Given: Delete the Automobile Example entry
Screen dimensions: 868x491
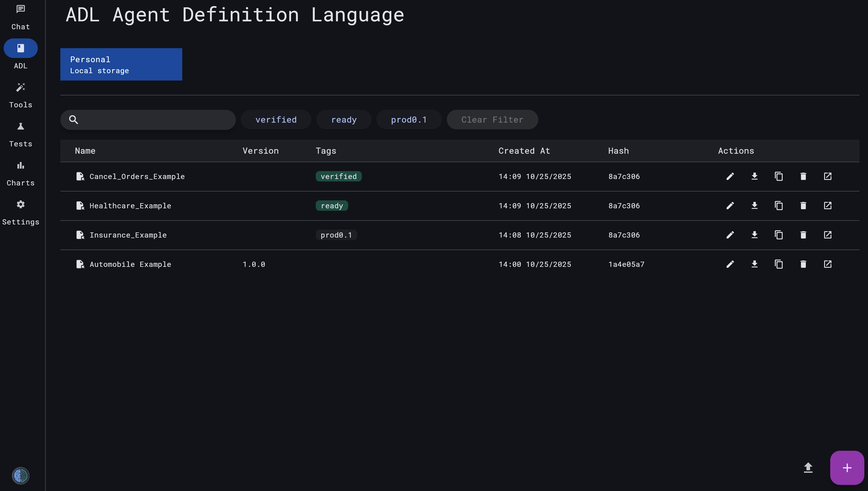Looking at the screenshot, I should point(803,264).
